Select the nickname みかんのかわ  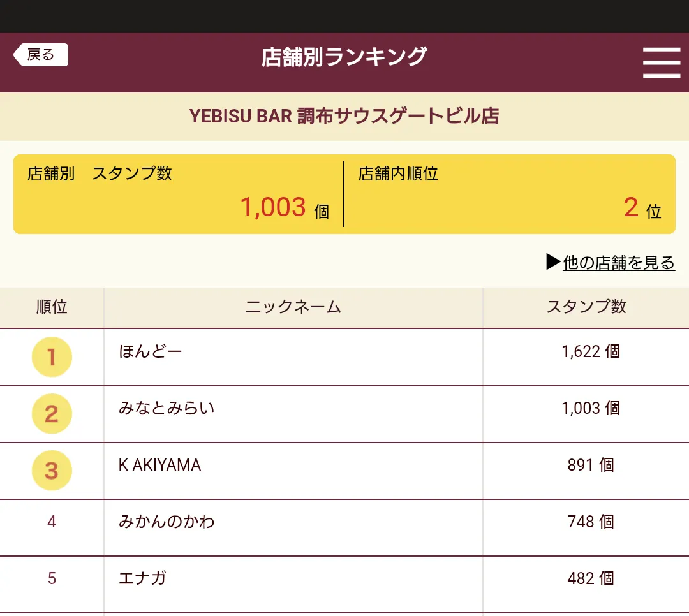tap(167, 522)
